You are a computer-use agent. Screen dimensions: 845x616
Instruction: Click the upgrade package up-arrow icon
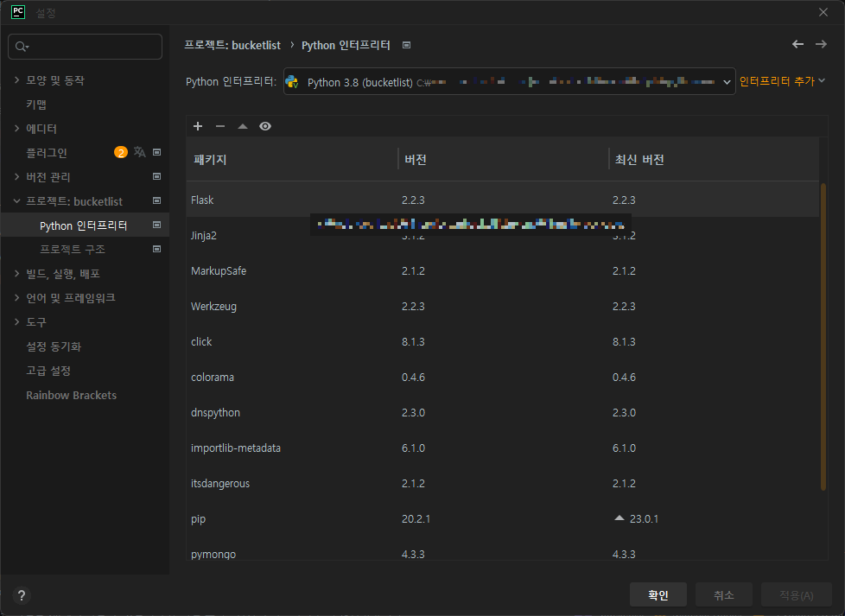[243, 126]
